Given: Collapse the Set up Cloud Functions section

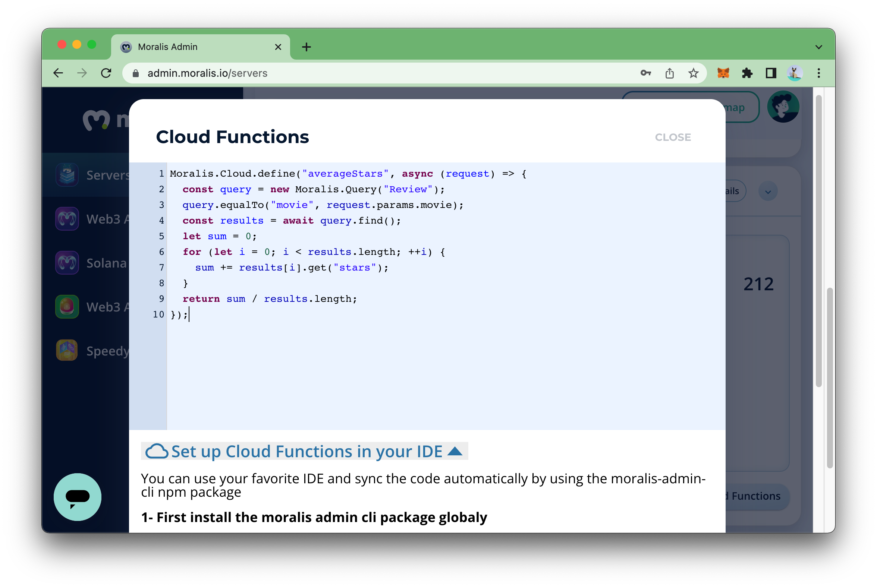Looking at the screenshot, I should point(304,451).
